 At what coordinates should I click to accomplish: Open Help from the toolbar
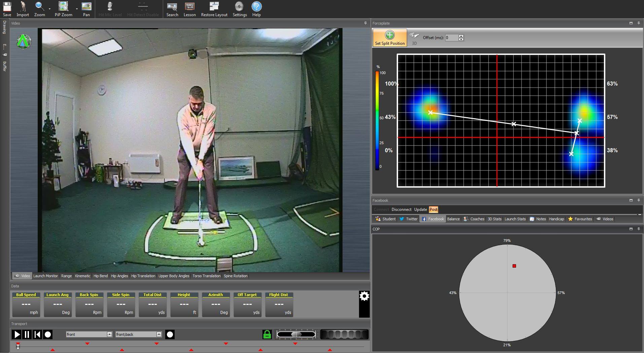tap(256, 9)
